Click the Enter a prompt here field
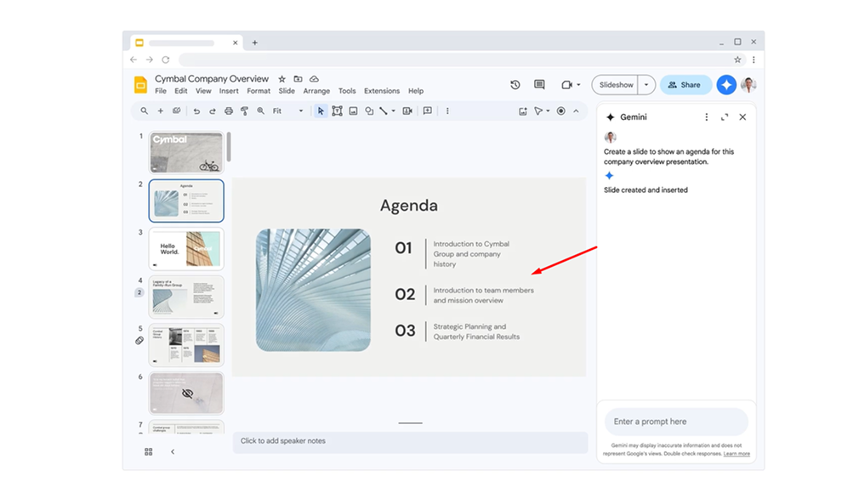The height and width of the screenshot is (504, 859). tap(676, 422)
